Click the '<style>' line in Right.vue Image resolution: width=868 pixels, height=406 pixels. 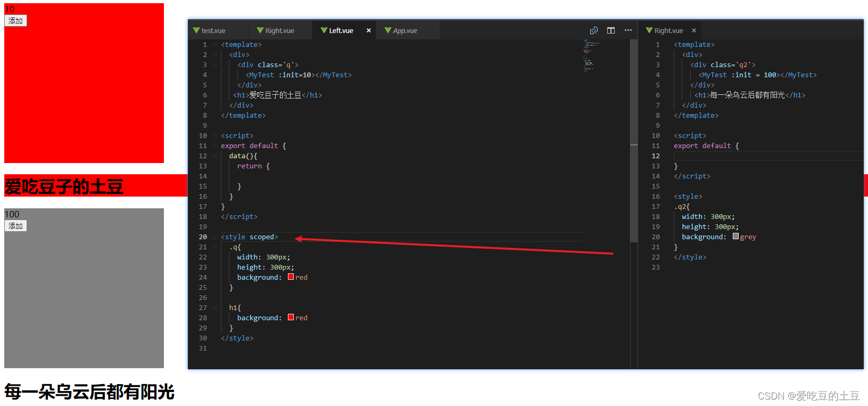coord(688,197)
